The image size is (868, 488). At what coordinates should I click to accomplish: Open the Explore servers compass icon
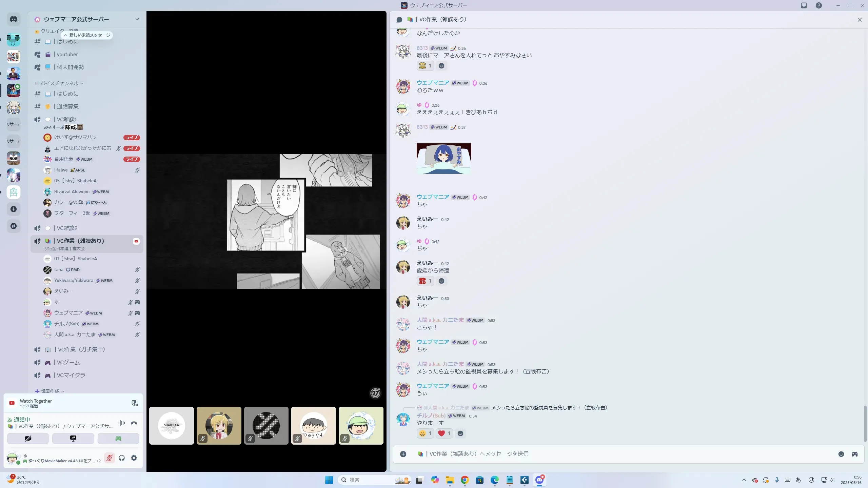click(x=14, y=226)
